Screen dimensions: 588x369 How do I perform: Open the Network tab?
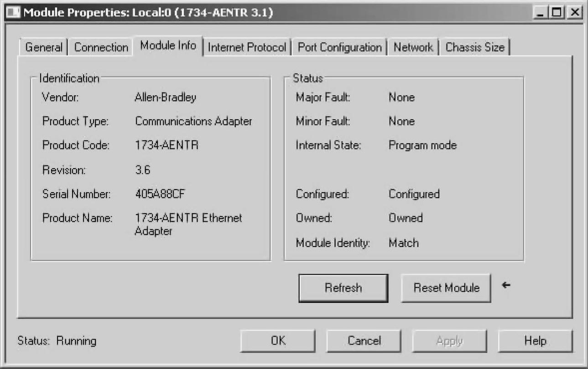pos(413,47)
